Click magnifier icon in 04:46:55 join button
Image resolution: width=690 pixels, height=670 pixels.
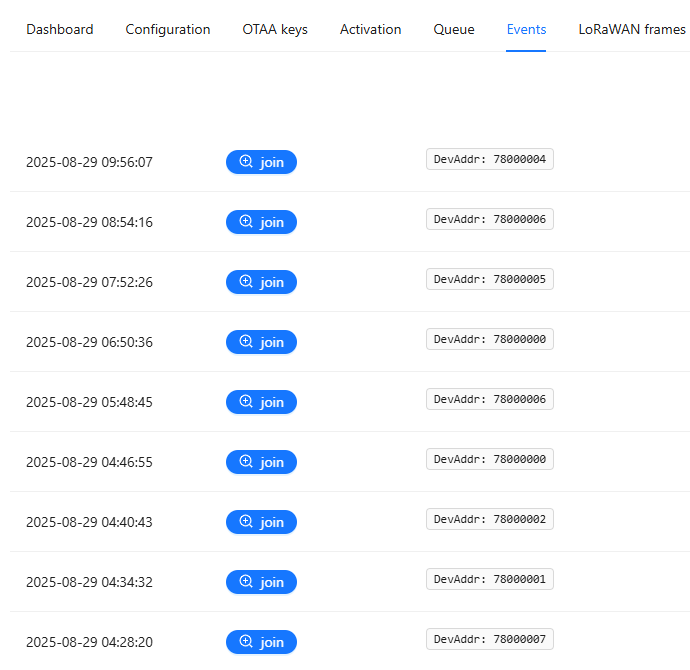pos(246,462)
